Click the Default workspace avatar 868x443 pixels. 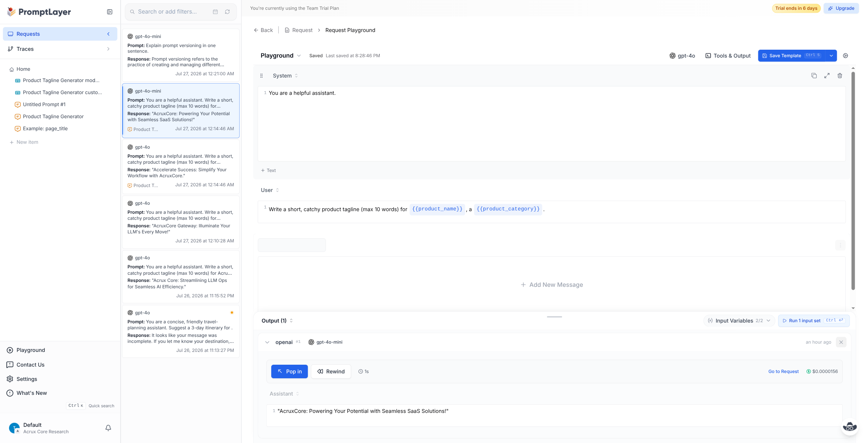coord(14,428)
